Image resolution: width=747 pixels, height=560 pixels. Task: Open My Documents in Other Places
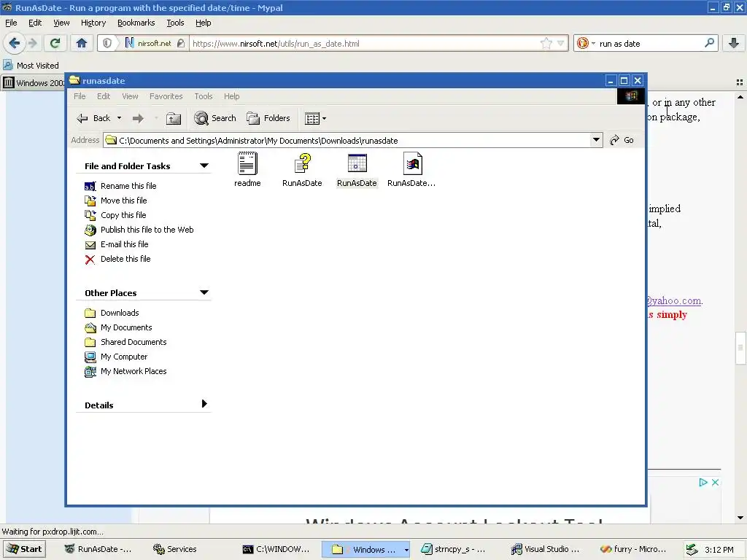pos(126,327)
